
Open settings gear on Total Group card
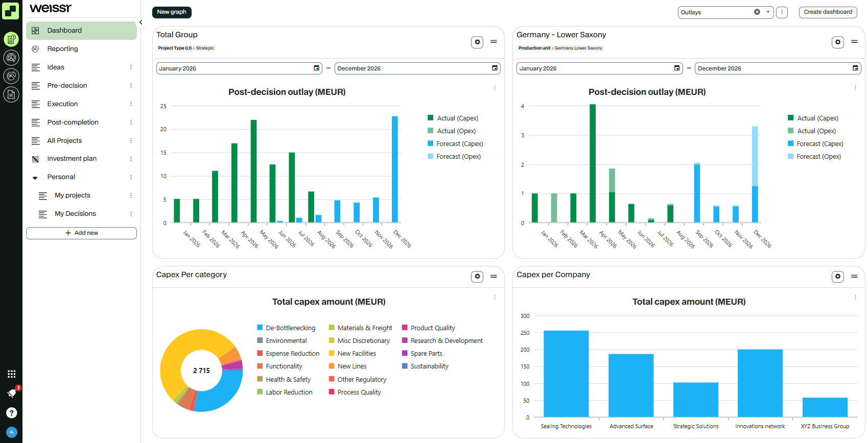tap(477, 42)
